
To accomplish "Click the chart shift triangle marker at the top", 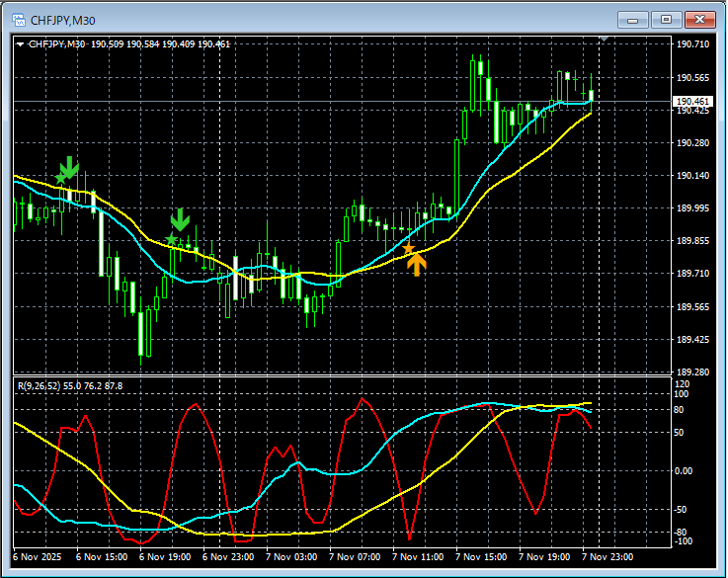I will 604,39.
